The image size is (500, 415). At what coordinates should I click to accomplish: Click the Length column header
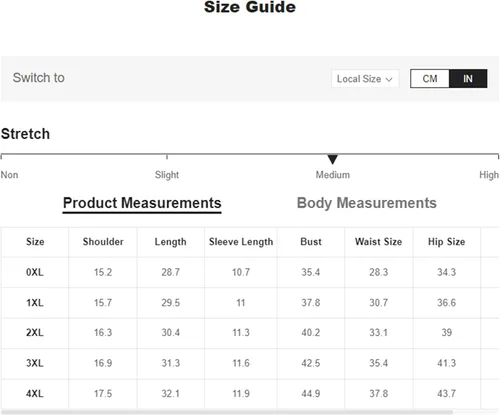[x=170, y=242]
